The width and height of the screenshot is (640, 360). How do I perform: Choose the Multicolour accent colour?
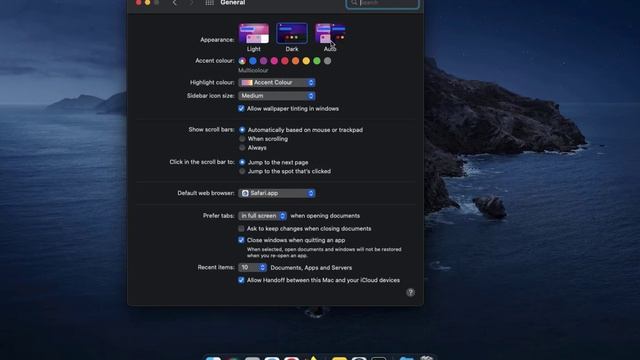point(242,61)
